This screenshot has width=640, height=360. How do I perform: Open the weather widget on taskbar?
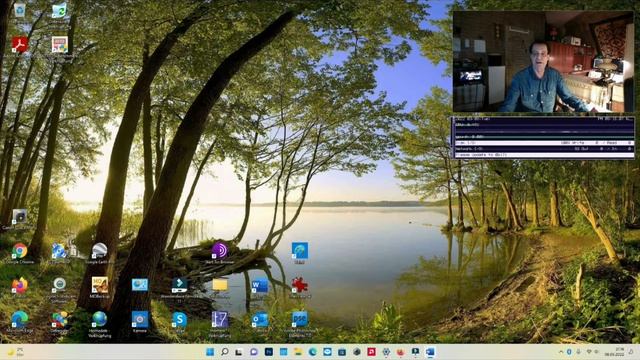point(15,352)
